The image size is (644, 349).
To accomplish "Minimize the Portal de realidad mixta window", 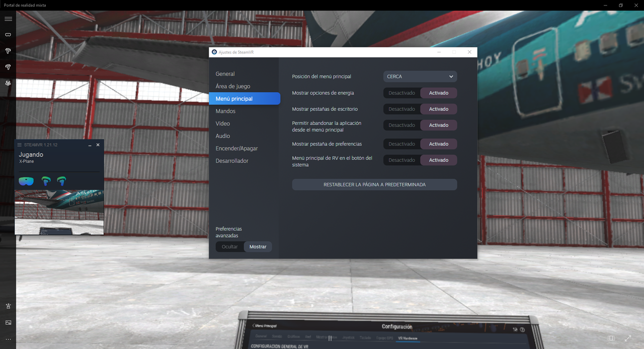I will (606, 5).
